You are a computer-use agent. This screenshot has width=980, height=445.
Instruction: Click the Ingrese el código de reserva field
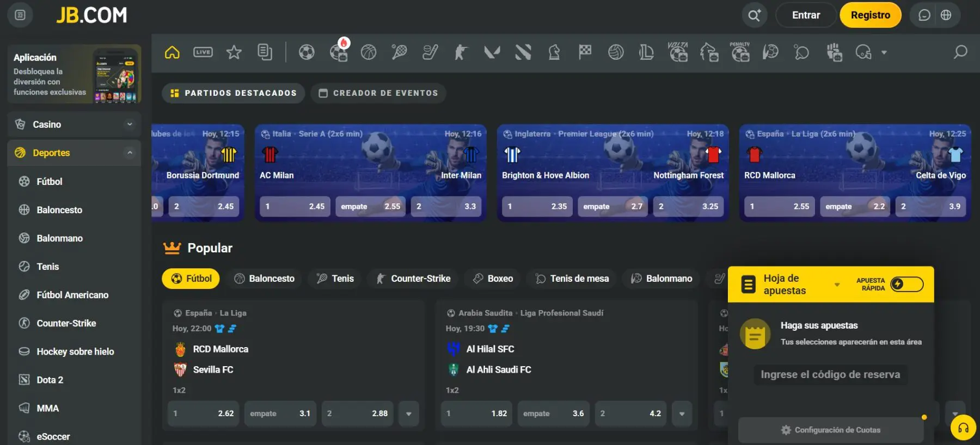coord(830,374)
